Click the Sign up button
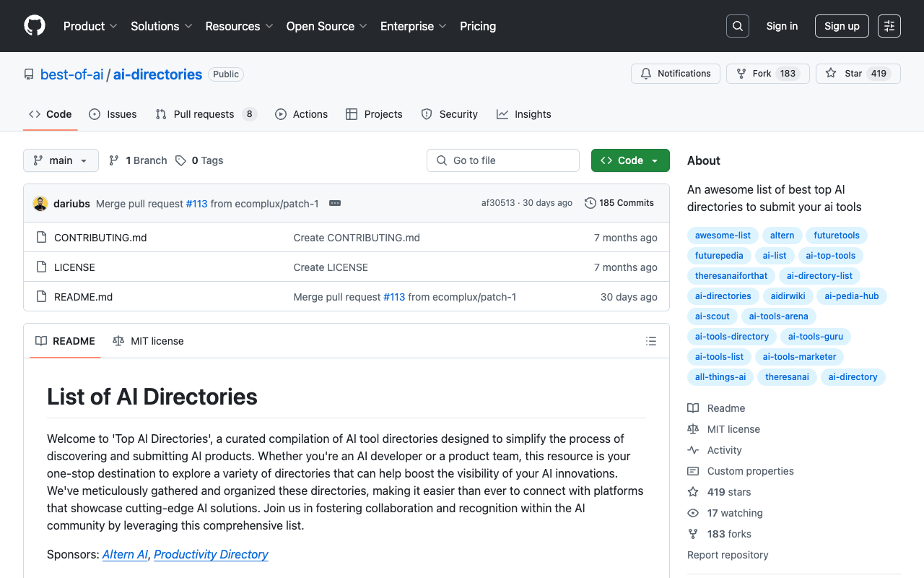The width and height of the screenshot is (924, 578). coord(842,26)
